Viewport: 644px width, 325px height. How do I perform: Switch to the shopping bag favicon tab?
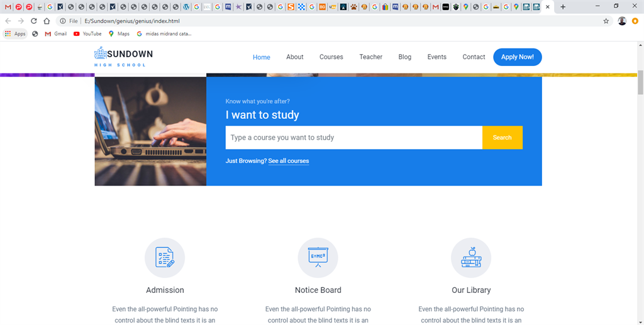pos(385,6)
